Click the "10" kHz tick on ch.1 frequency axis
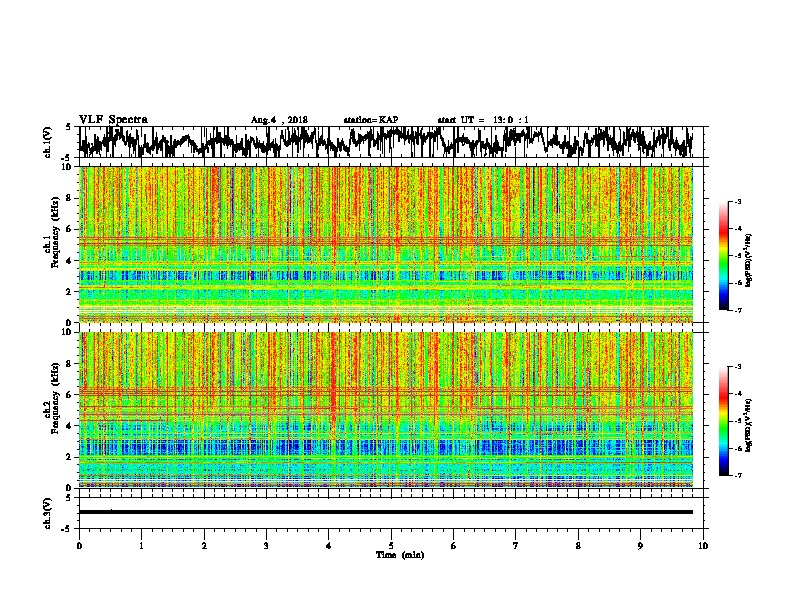Screen dimensions: 792x612 point(67,167)
